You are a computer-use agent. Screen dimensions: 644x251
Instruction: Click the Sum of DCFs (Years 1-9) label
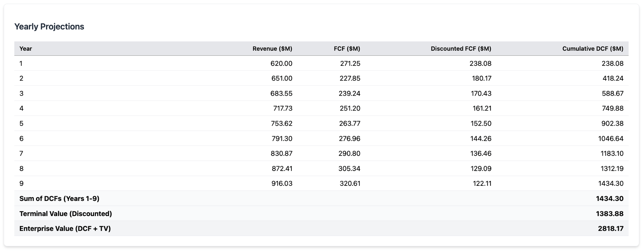tap(59, 198)
